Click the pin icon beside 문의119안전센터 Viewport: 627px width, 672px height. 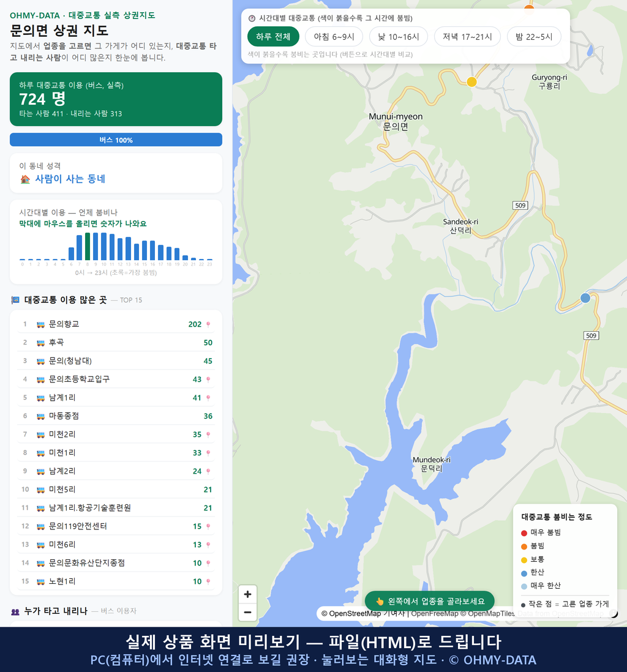point(208,526)
